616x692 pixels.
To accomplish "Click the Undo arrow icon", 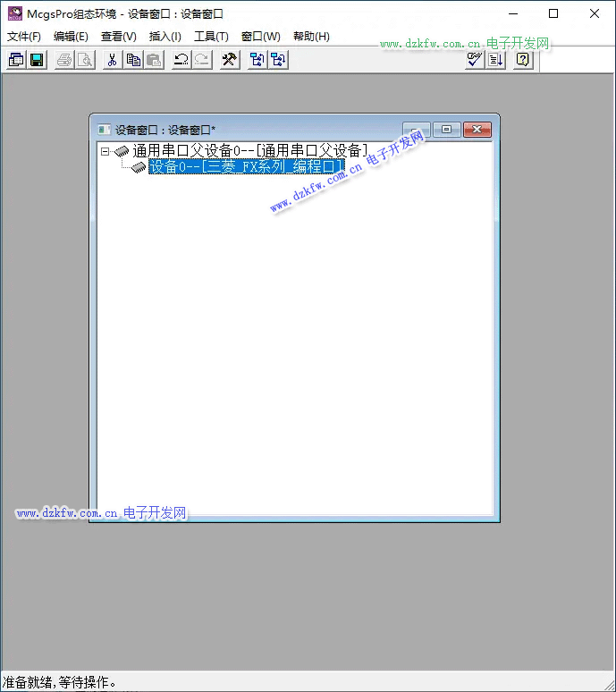I will click(x=181, y=60).
